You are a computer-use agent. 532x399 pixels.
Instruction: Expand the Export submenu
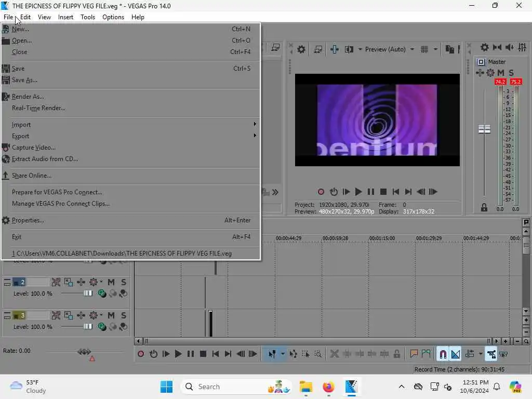pyautogui.click(x=130, y=136)
